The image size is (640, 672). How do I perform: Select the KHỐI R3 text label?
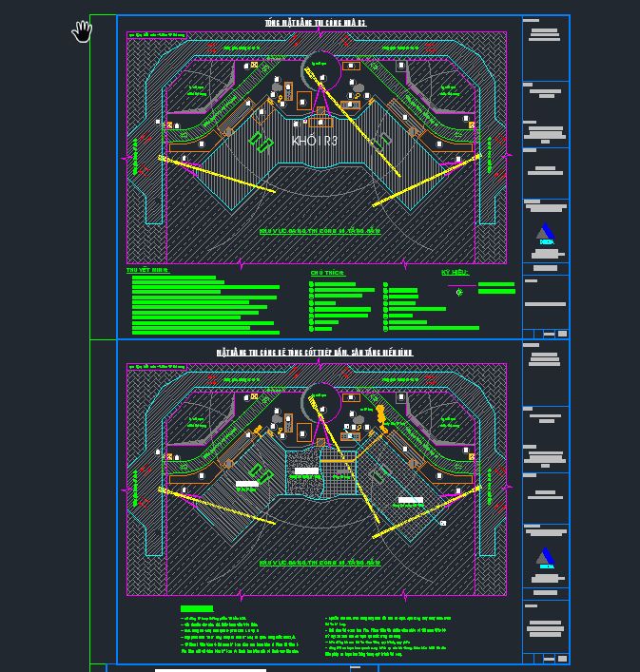[x=314, y=141]
